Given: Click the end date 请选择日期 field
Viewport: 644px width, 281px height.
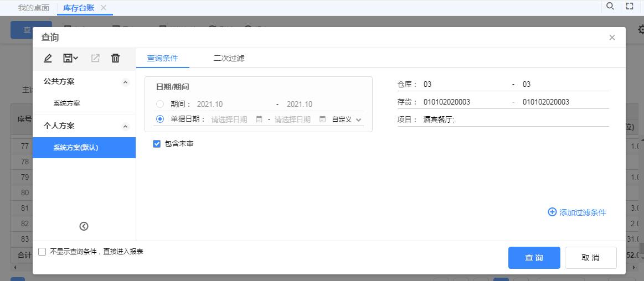Looking at the screenshot, I should (292, 119).
